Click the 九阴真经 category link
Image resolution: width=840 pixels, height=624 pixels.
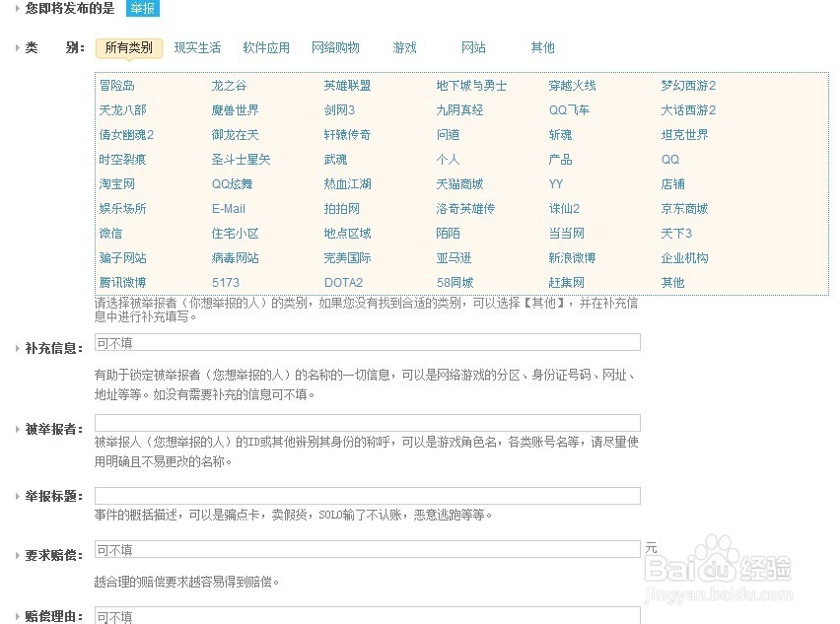pos(459,110)
